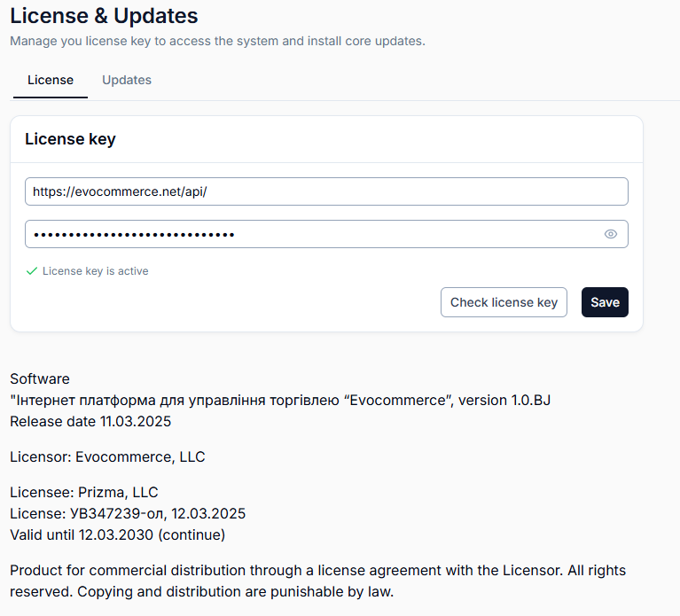Click 'Valid until 12.03.2030 (continue)' text
Viewport: 680px width, 616px height.
click(x=118, y=535)
